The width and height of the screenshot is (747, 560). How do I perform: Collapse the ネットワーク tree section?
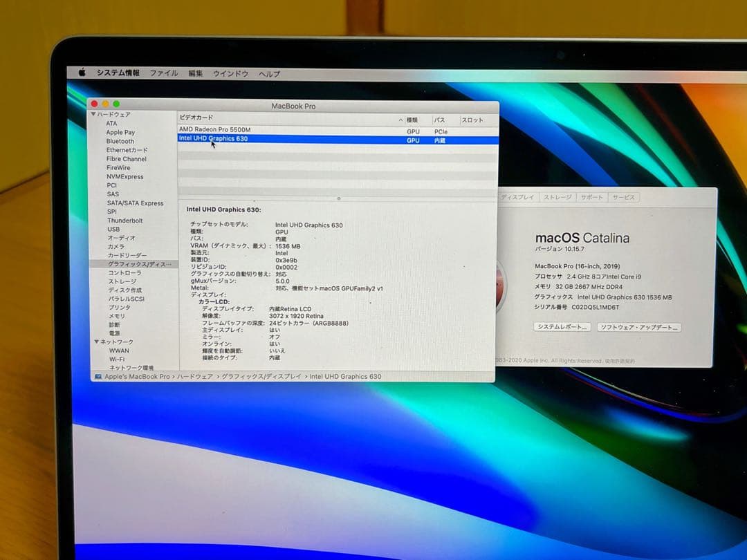pyautogui.click(x=97, y=342)
